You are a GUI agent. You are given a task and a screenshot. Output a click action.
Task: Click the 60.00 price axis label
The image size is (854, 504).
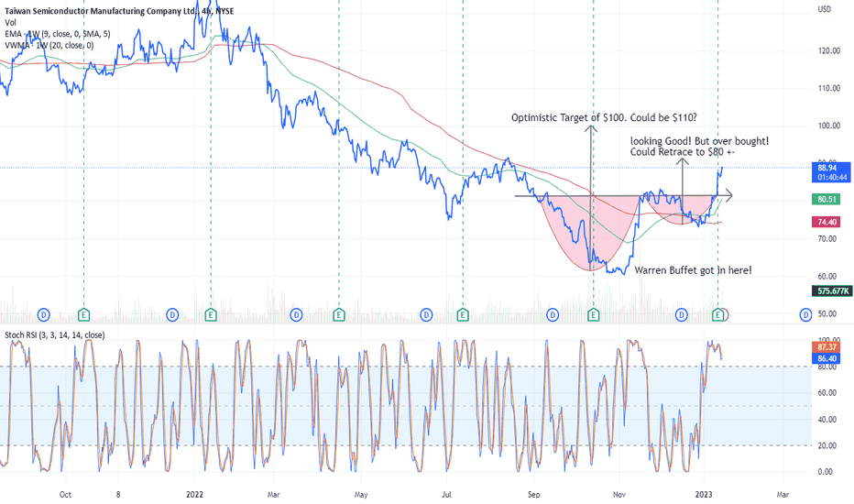pyautogui.click(x=827, y=276)
